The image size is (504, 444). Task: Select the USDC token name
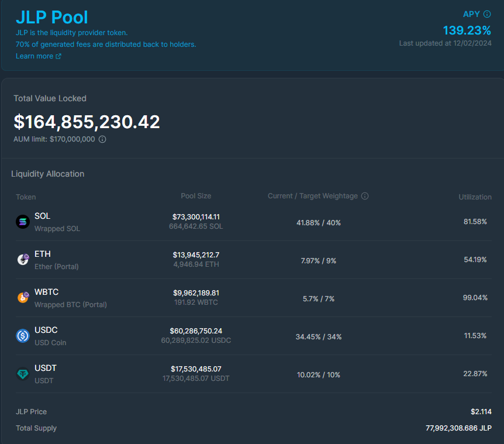(46, 330)
